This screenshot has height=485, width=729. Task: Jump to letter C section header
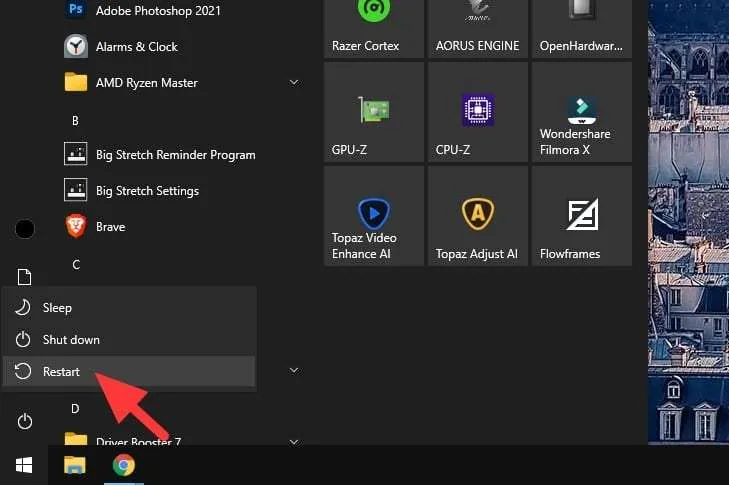(76, 265)
